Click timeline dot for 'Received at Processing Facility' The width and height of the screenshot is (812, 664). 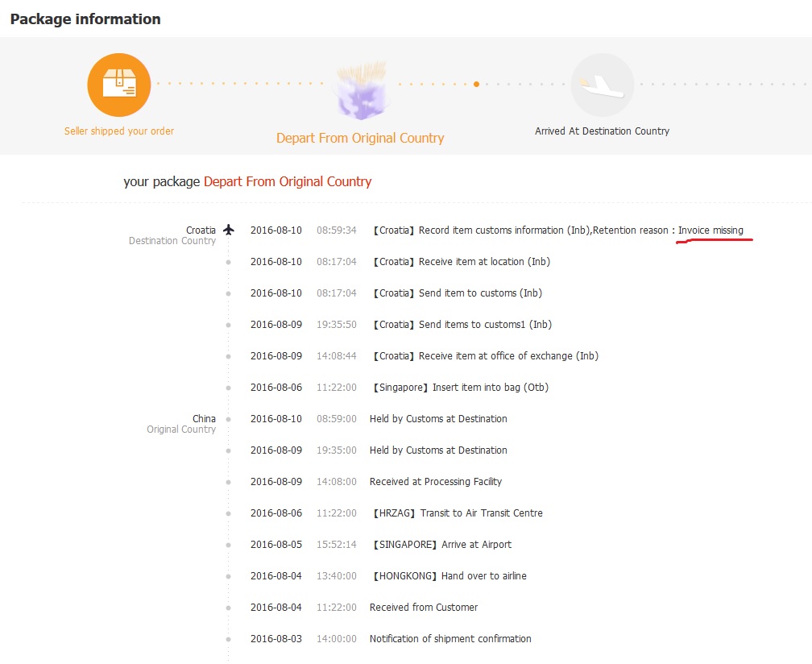pyautogui.click(x=229, y=482)
